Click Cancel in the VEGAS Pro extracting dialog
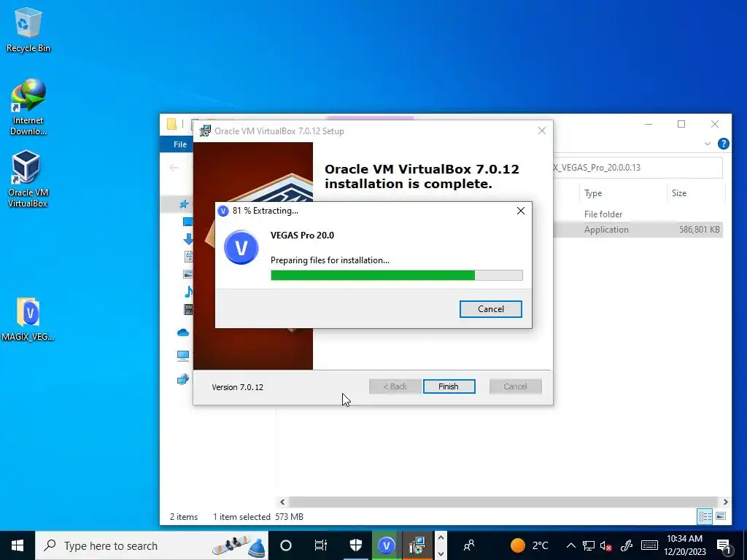This screenshot has width=747, height=560. point(490,309)
